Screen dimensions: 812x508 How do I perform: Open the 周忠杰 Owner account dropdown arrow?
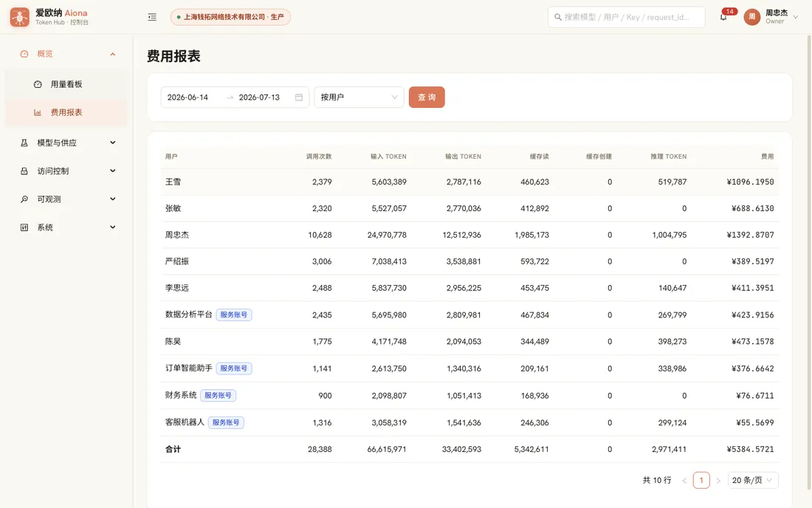pos(796,17)
